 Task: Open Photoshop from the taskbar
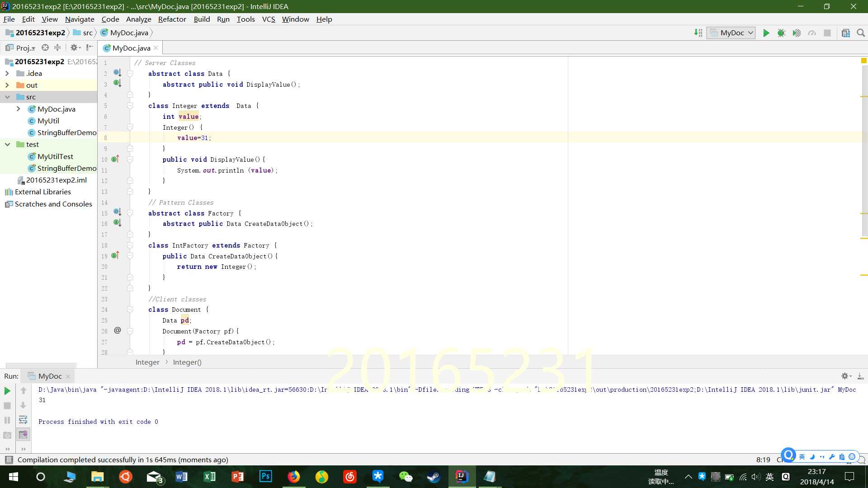point(265,477)
